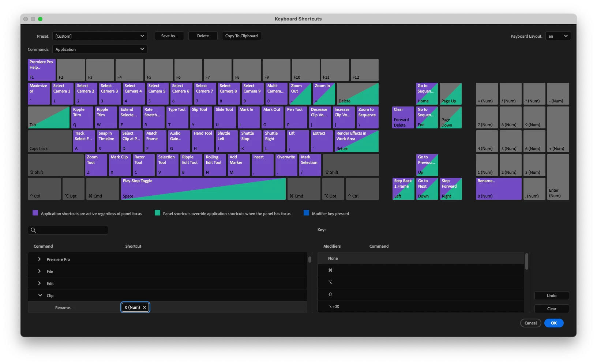Screen dimensions: 597x364
Task: Click the search magnifier icon
Action: (x=33, y=230)
